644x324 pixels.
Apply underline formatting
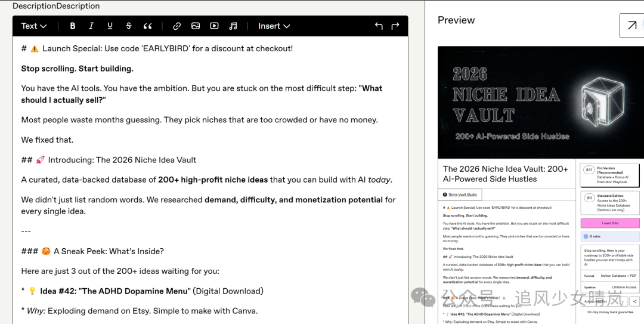coord(110,26)
